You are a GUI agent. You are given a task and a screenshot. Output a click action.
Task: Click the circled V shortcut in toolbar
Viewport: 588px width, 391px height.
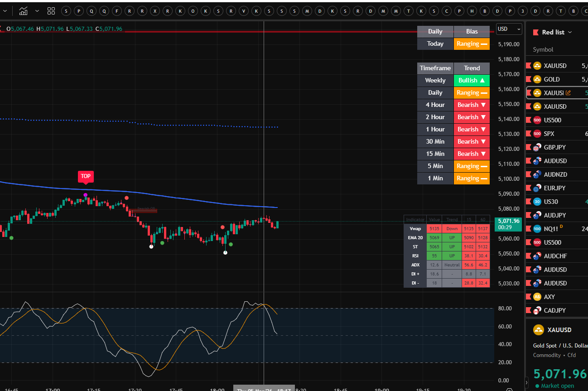tap(244, 11)
